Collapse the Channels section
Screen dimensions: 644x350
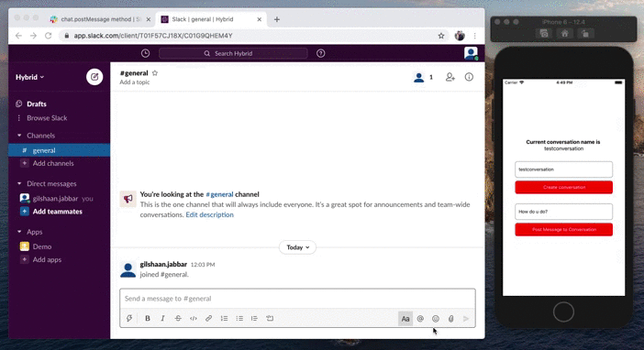pyautogui.click(x=19, y=136)
